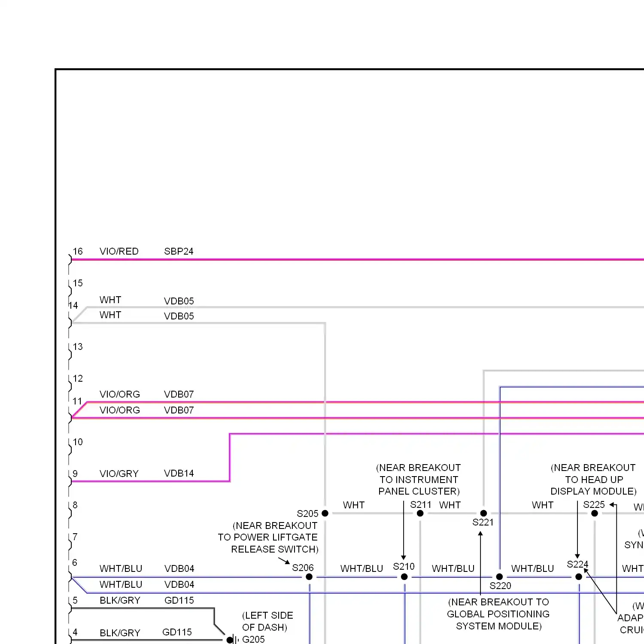This screenshot has height=644, width=644.
Task: Select connector pin number 7
Action: tap(75, 537)
